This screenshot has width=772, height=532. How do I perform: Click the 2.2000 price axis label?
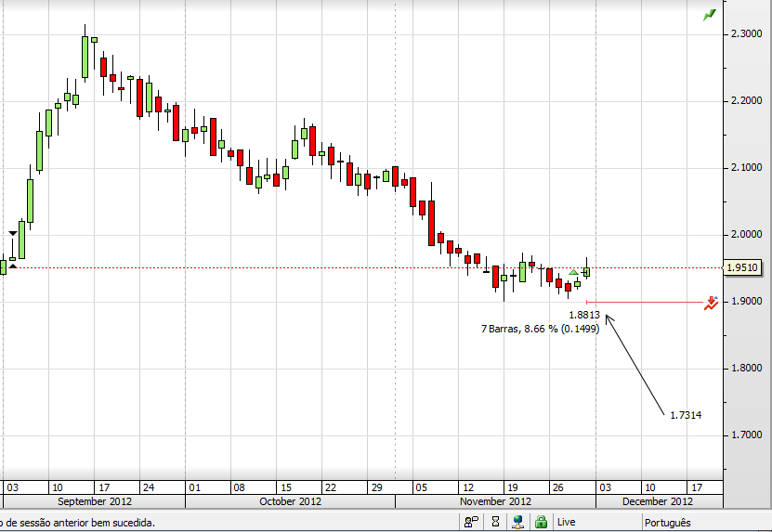pyautogui.click(x=746, y=100)
